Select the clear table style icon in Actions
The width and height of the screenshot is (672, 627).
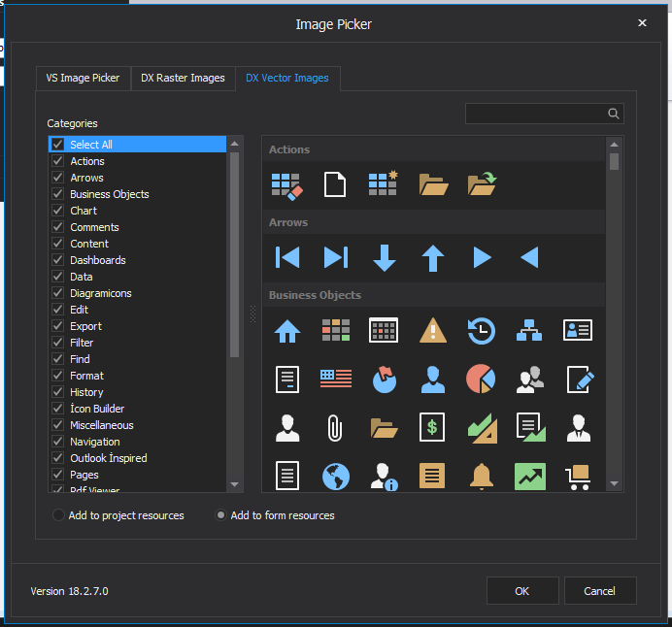tap(287, 185)
